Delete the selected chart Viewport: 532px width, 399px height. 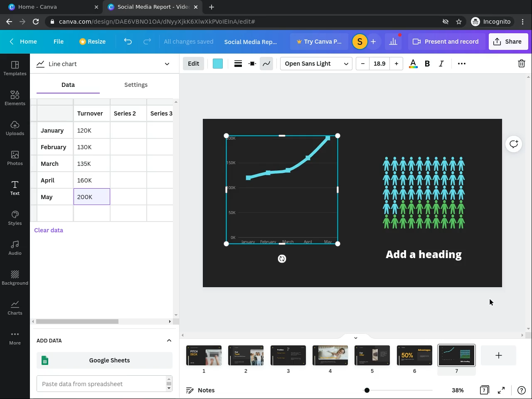(x=522, y=64)
